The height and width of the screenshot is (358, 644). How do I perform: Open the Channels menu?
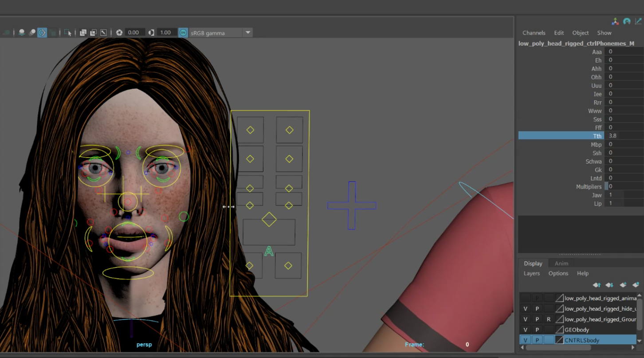534,33
